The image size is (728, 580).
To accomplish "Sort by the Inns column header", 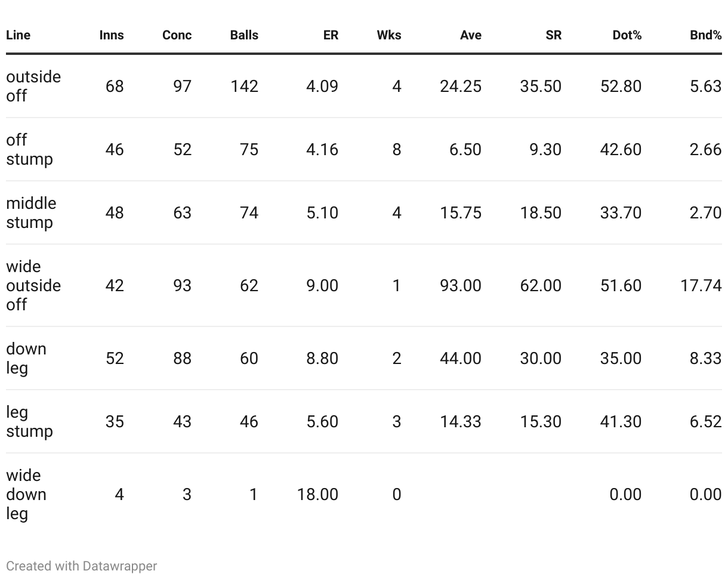I will click(x=112, y=35).
